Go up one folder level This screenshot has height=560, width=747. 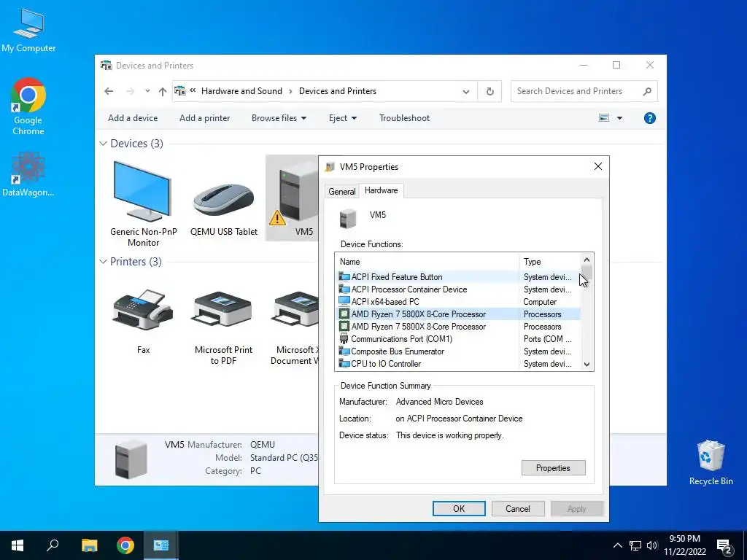[163, 91]
